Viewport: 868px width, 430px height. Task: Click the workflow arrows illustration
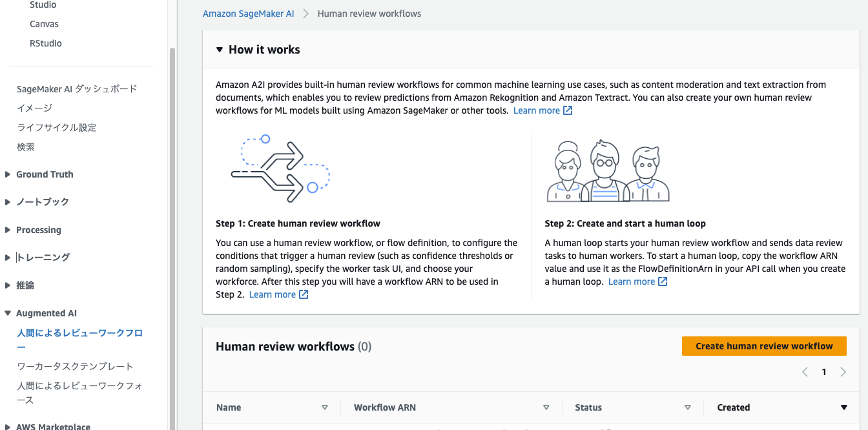(x=280, y=169)
